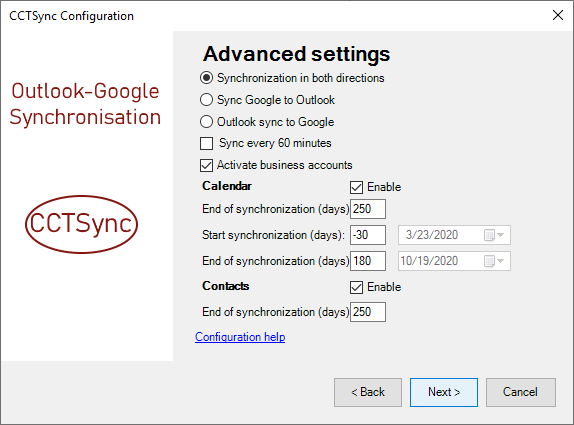Click Contacts end of synchronization 250 field
This screenshot has width=574, height=425.
pos(368,312)
